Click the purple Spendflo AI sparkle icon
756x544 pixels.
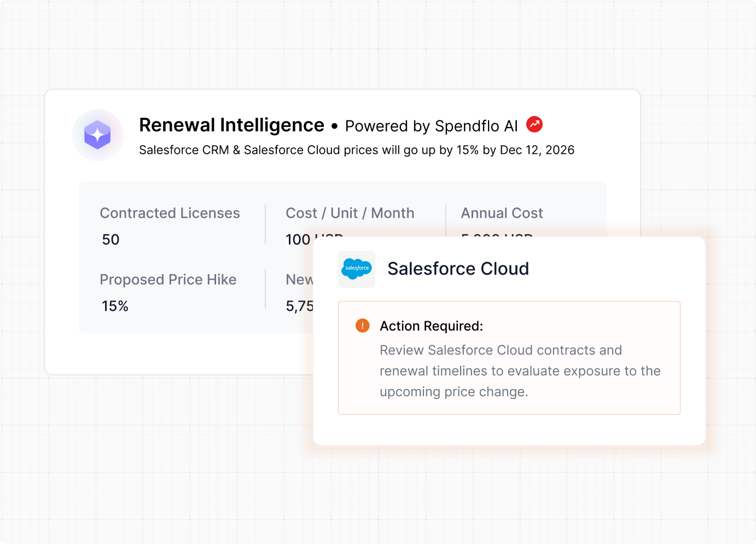coord(97,135)
